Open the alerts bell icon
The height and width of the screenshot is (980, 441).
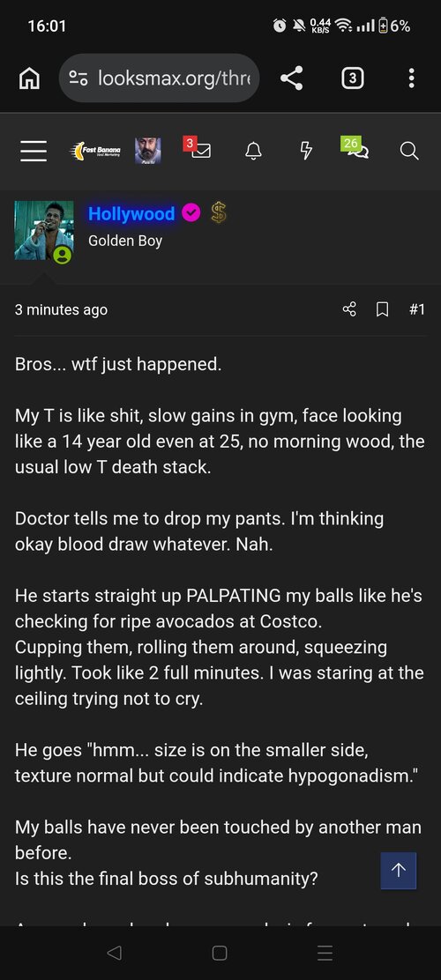click(253, 151)
